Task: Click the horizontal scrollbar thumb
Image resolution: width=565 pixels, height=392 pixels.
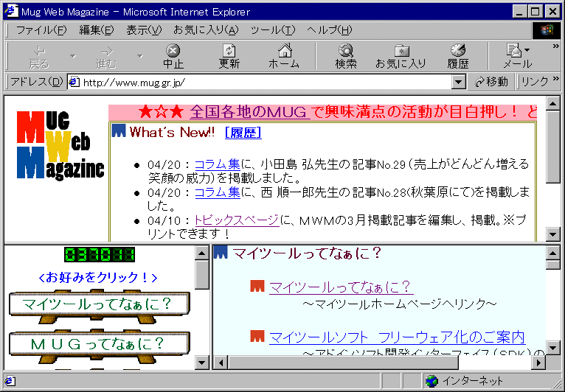Action: 343,362
